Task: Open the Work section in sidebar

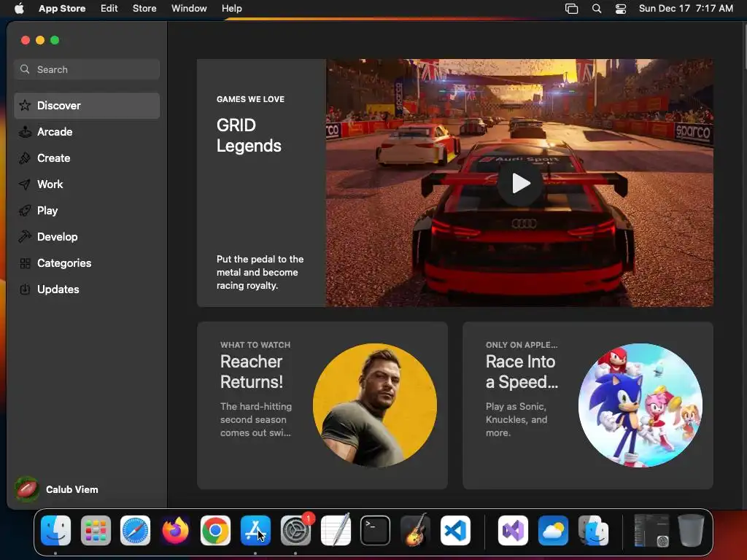Action: point(87,184)
